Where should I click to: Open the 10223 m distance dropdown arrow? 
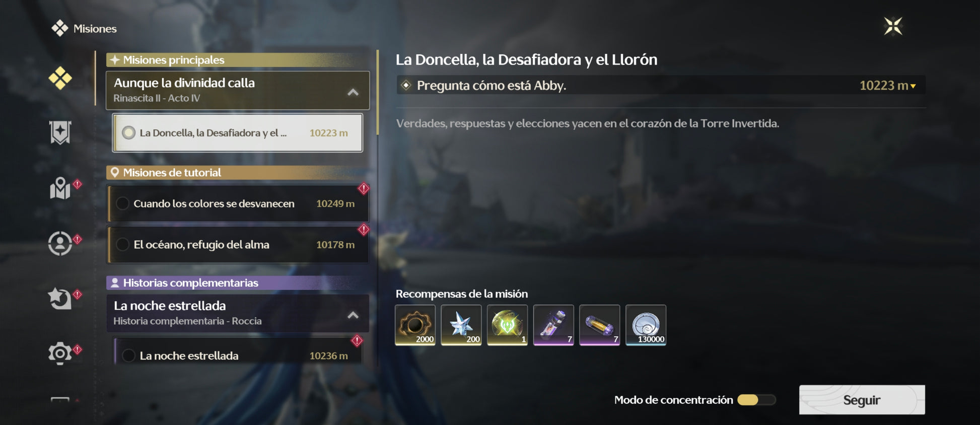click(x=913, y=86)
